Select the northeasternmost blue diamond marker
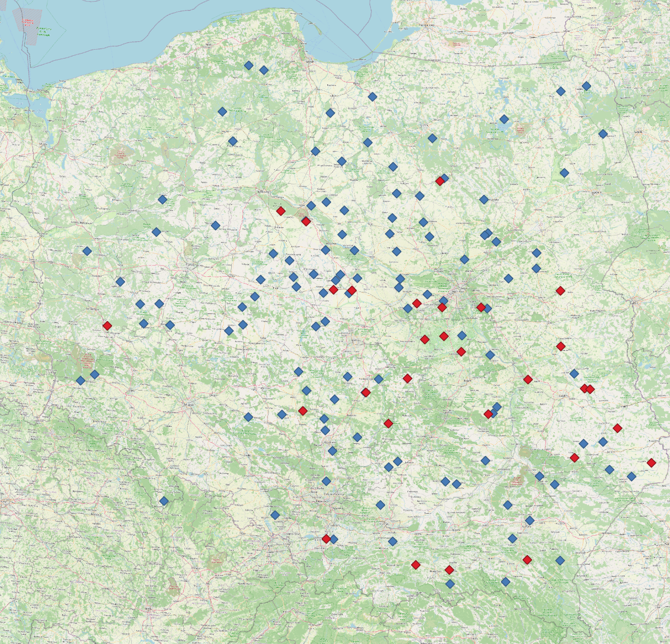 click(586, 86)
